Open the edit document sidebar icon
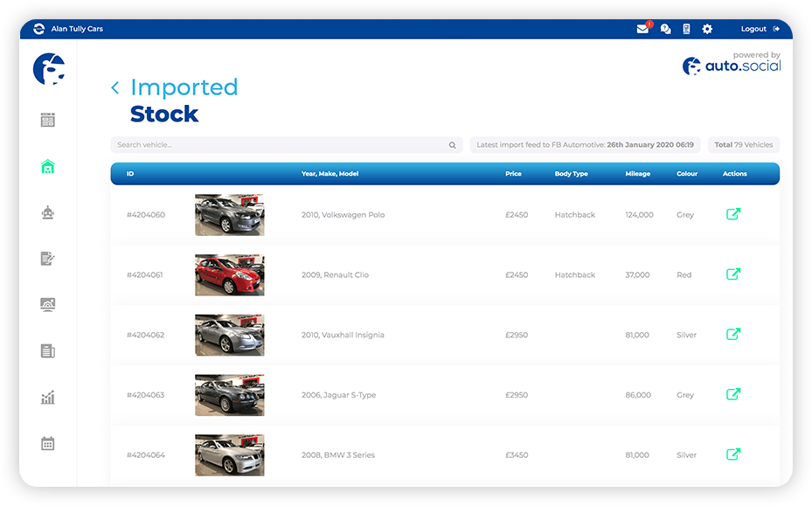 48,258
